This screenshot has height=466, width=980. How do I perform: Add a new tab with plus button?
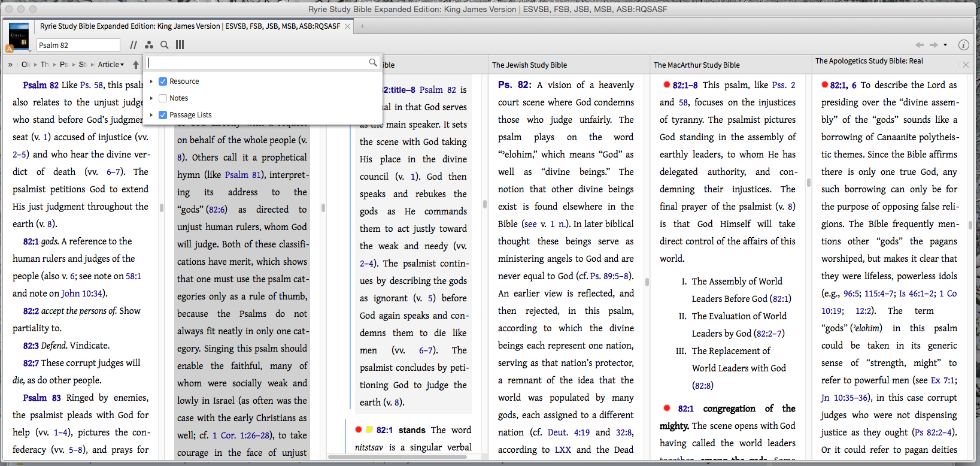tap(362, 26)
